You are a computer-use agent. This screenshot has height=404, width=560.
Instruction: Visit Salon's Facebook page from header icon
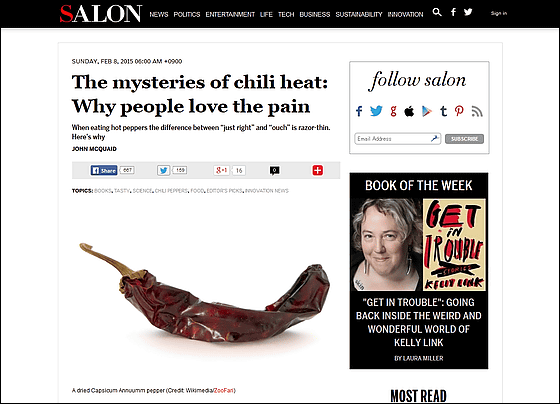(x=453, y=13)
